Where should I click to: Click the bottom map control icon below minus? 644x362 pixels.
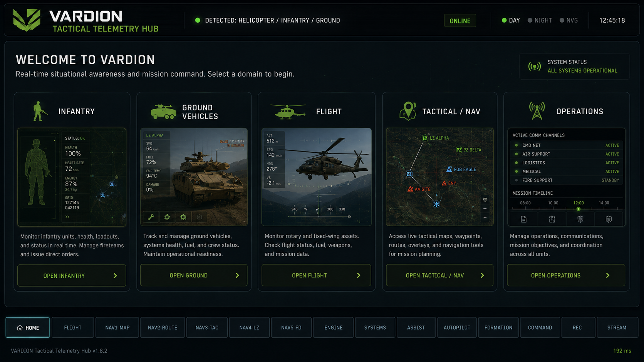485,217
